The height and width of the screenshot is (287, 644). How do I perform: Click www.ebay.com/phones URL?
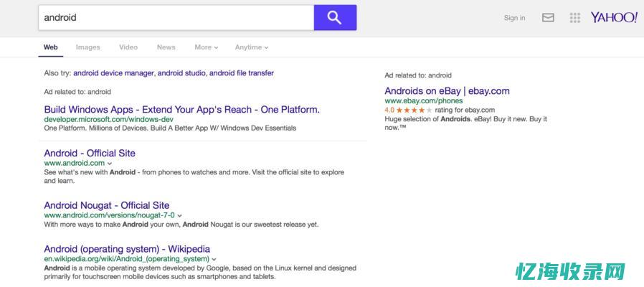[x=423, y=100]
